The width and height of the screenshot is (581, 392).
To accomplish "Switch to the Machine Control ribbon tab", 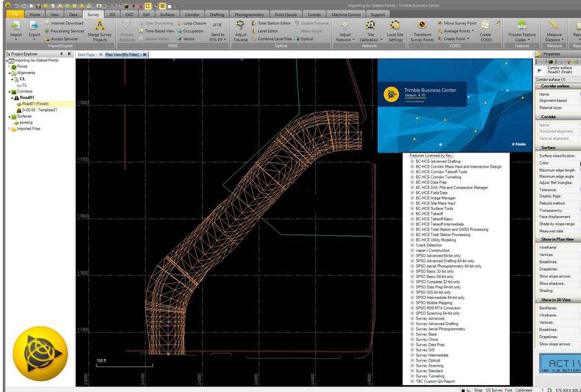I will (x=346, y=14).
